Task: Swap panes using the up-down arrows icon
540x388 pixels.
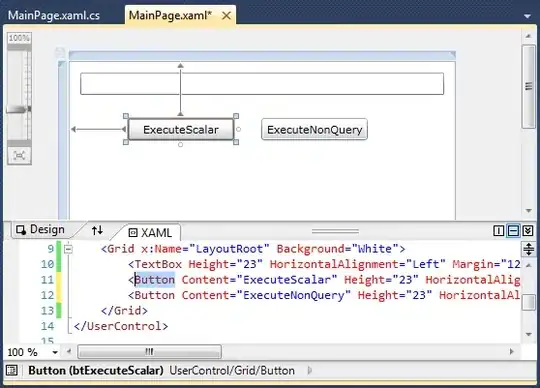Action: tap(97, 230)
